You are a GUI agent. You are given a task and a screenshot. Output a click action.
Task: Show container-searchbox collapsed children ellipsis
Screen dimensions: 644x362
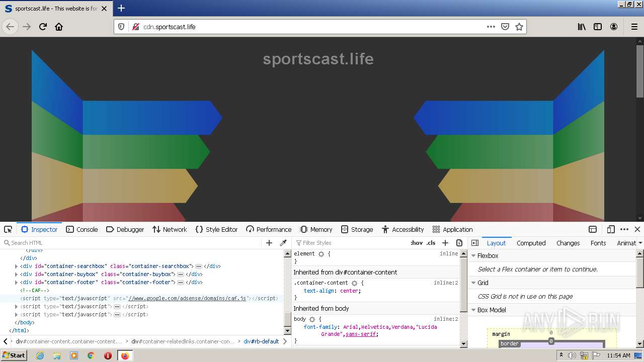coord(199,266)
